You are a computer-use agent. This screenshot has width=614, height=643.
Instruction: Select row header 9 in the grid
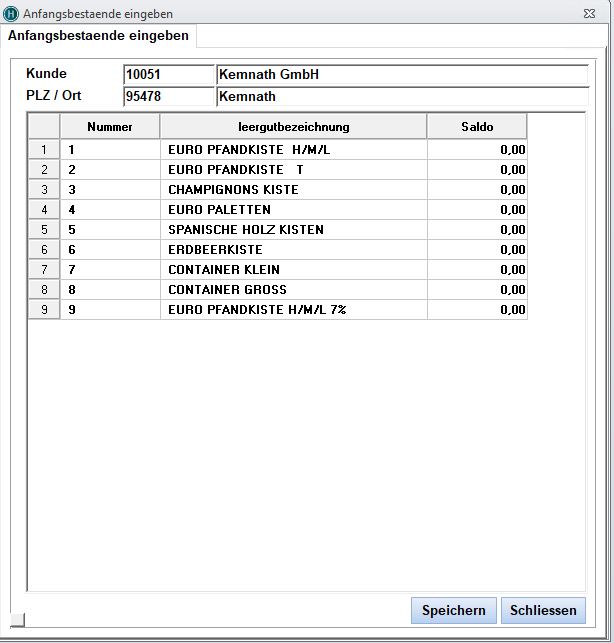[44, 310]
